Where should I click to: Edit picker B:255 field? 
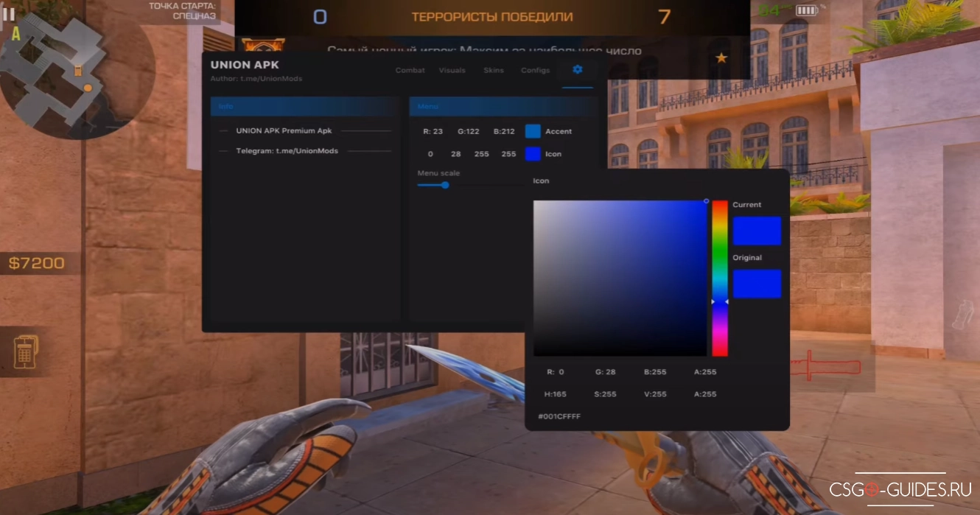click(655, 372)
